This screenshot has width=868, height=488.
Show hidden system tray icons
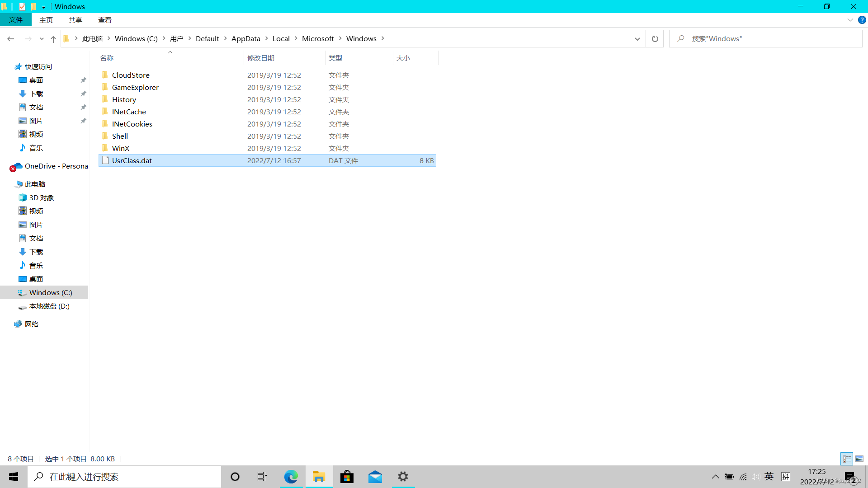(715, 477)
